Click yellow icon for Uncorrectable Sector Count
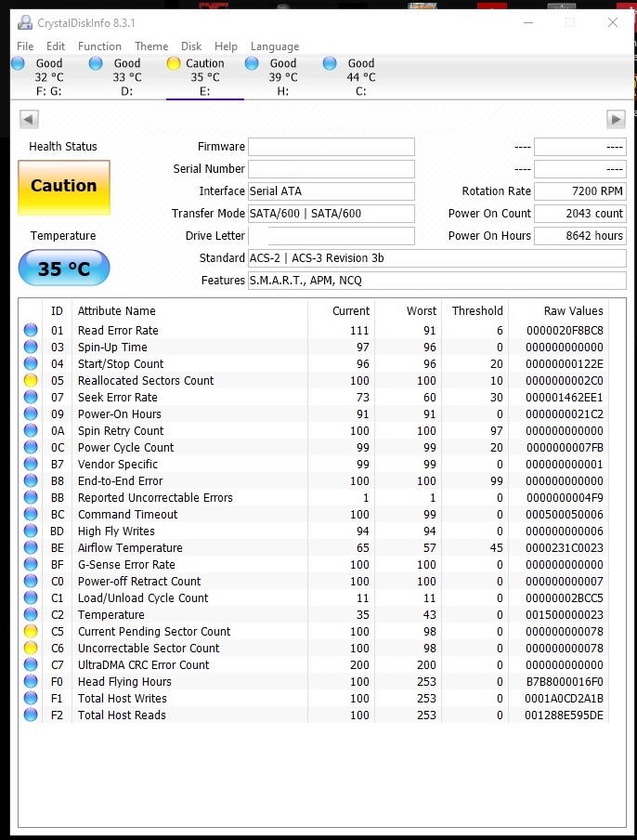The width and height of the screenshot is (637, 840). point(31,648)
